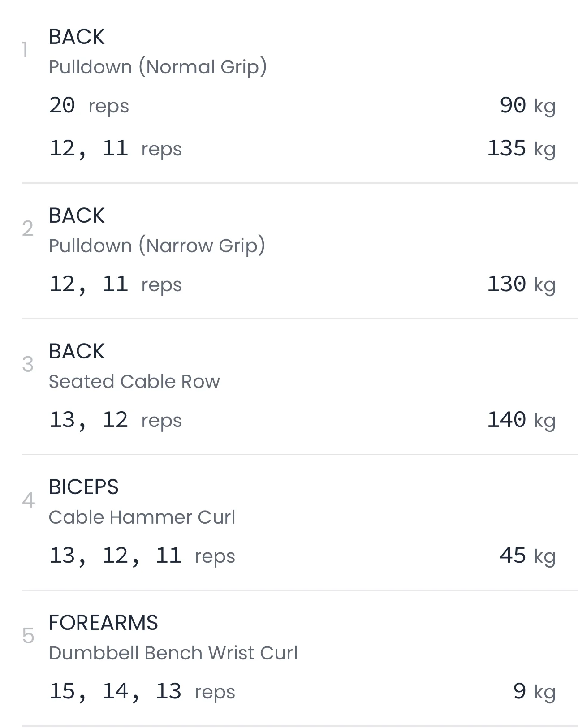Click the FOREARMS category heading
This screenshot has height=728, width=578.
103,623
